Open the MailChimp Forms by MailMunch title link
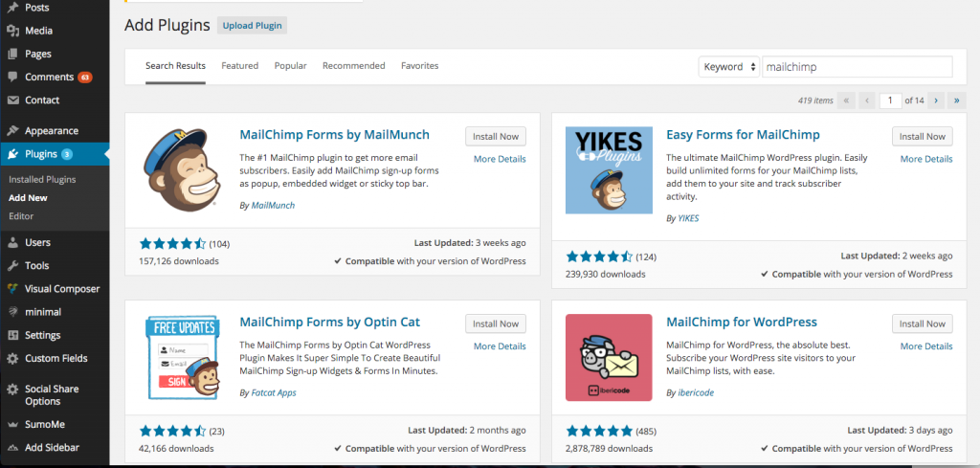This screenshot has width=980, height=468. pyautogui.click(x=335, y=135)
